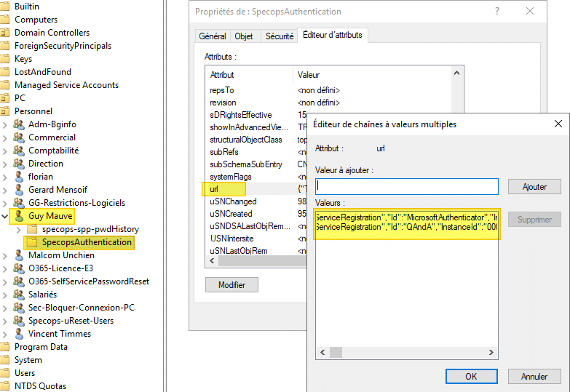Collapse the Guy Mauve tree node

click(6, 216)
